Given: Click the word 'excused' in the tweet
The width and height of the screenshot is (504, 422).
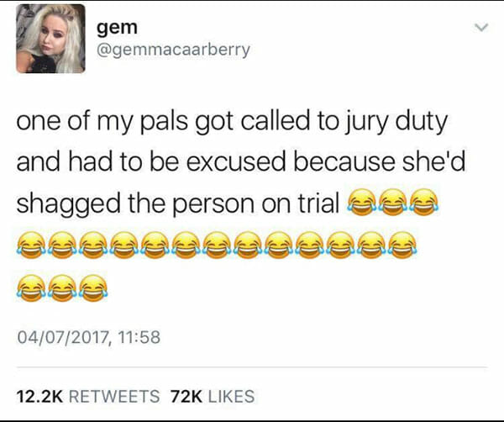Looking at the screenshot, I should pyautogui.click(x=236, y=161).
